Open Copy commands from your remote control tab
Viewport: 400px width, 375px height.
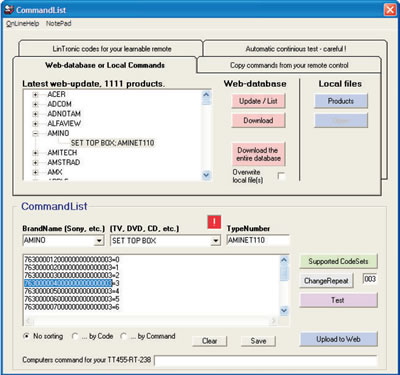point(289,65)
